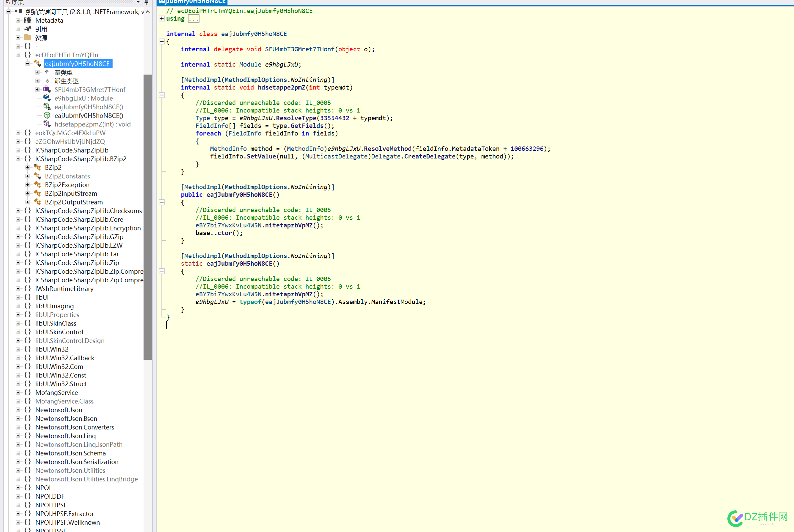The image size is (794, 532).
Task: Click the Metadata folder icon
Action: (28, 20)
